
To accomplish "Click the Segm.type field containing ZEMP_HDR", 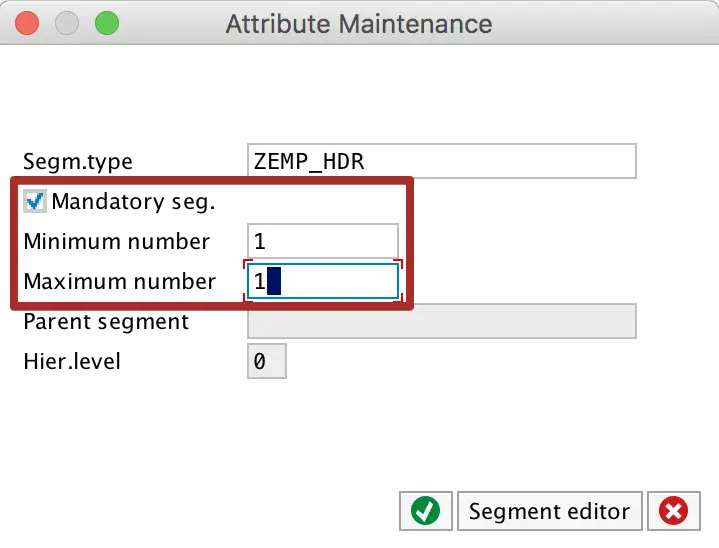I will [442, 161].
